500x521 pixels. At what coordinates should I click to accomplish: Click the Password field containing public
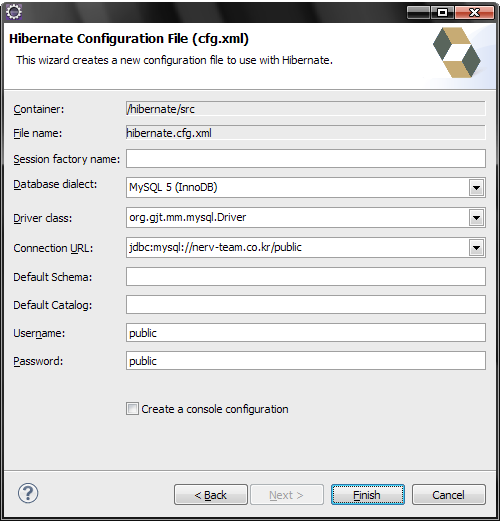(x=306, y=360)
